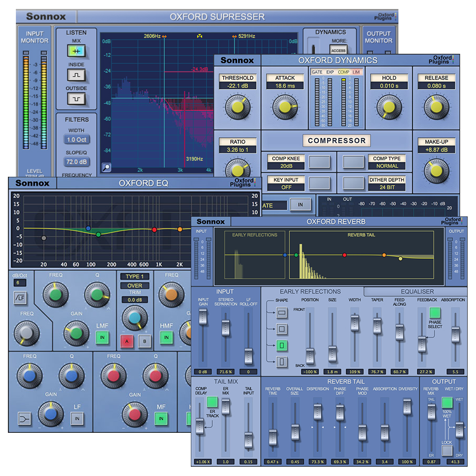This screenshot has width=476, height=476.
Task: Open the Early Reflections tab in Oxford Reverb
Action: (310, 291)
